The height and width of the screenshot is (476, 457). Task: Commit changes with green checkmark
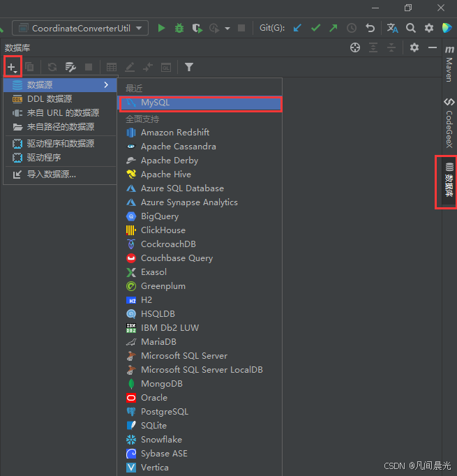click(x=315, y=28)
